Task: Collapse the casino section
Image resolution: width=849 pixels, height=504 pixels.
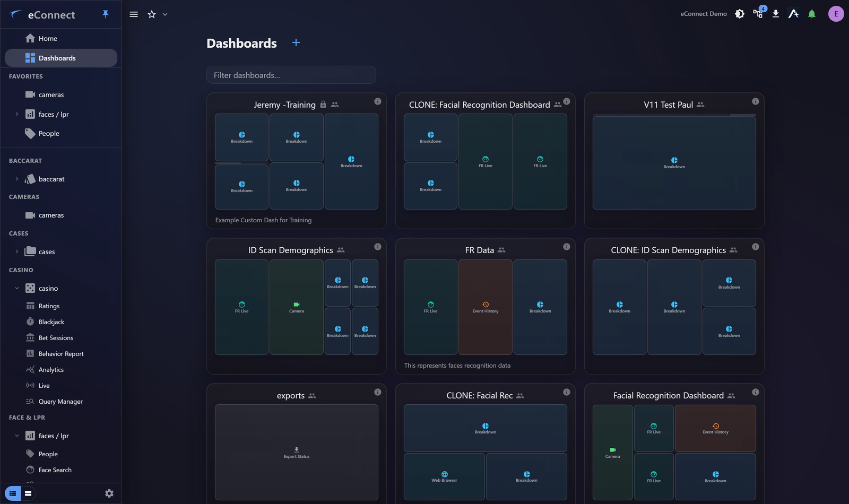Action: coord(17,288)
